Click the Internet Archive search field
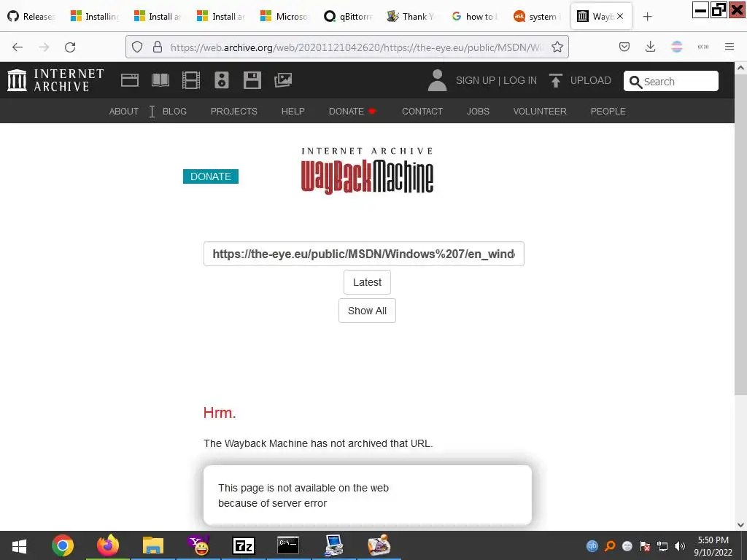This screenshot has width=747, height=560. 671,82
